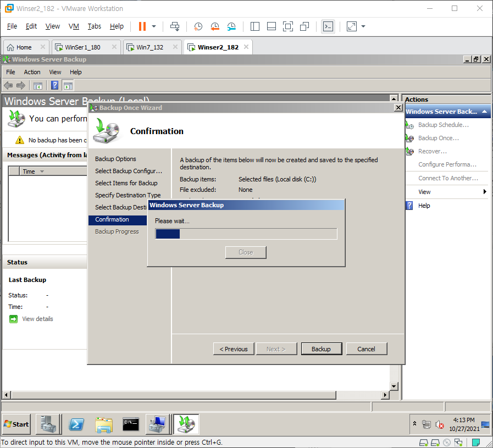Click the muted volume tray icon
This screenshot has width=493, height=448.
439,425
